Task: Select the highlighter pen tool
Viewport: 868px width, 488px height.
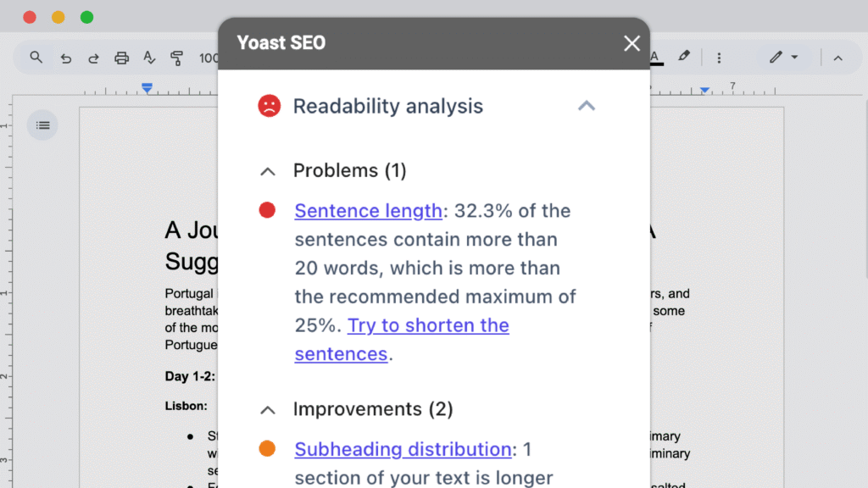Action: click(685, 58)
